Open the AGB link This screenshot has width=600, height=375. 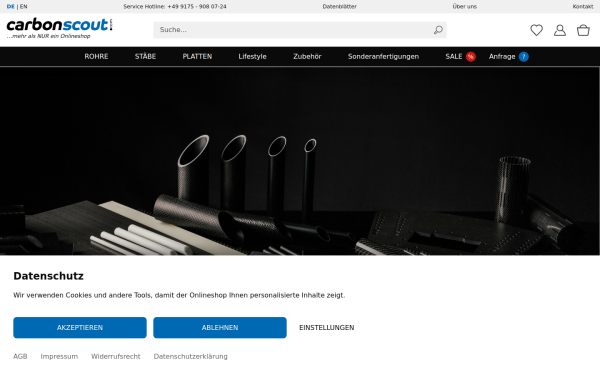pyautogui.click(x=20, y=356)
